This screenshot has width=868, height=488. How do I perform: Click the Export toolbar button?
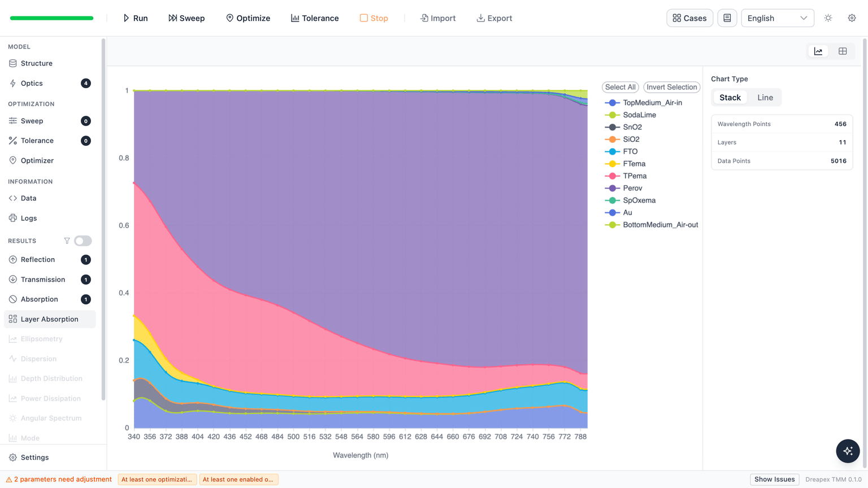pos(494,18)
